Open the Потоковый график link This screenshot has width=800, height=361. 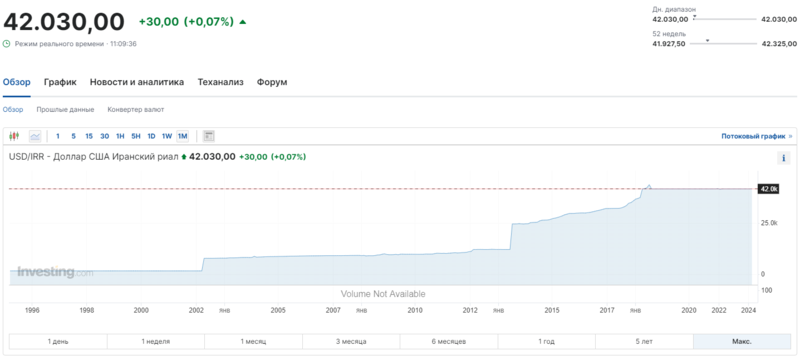coord(753,136)
